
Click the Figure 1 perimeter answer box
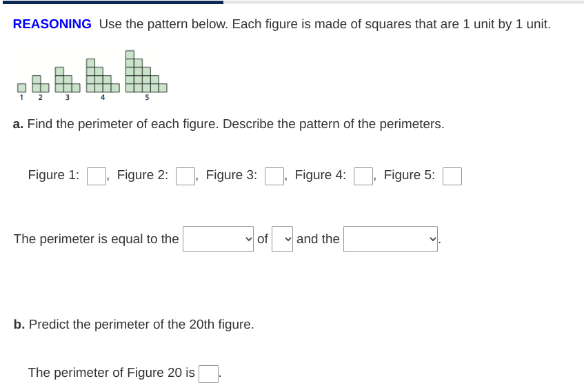pyautogui.click(x=97, y=176)
